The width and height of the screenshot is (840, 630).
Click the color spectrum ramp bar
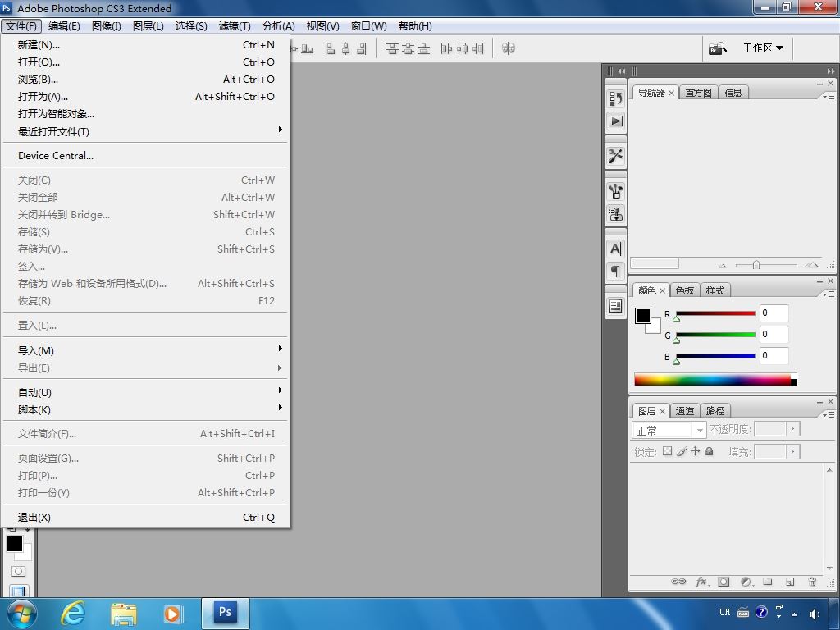tap(715, 379)
